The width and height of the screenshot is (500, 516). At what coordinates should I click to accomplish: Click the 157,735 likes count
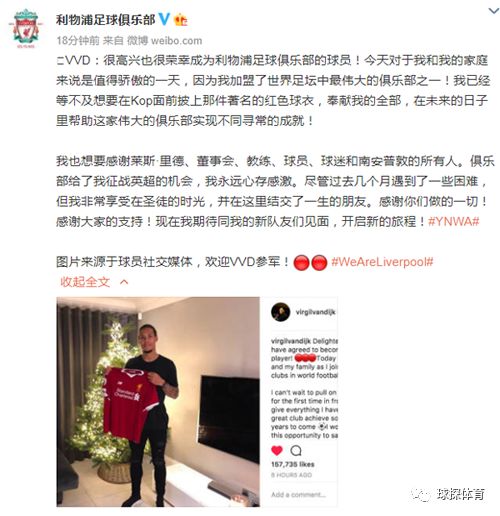point(293,464)
